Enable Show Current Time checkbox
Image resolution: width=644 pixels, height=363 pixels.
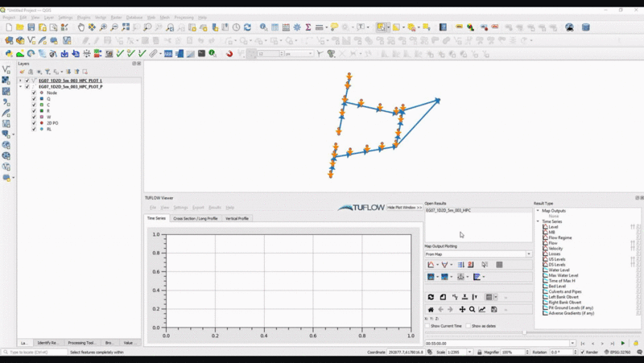[x=427, y=326]
